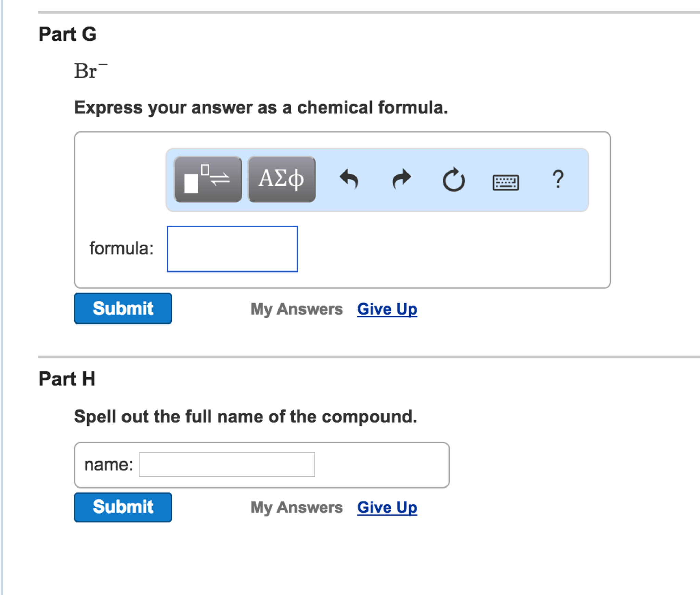
Task: Select the Part H heading
Action: click(67, 378)
